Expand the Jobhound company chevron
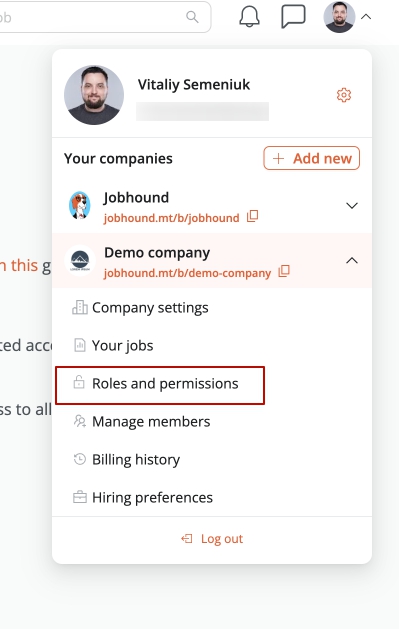Screen dimensions: 399x629 [x=352, y=206]
